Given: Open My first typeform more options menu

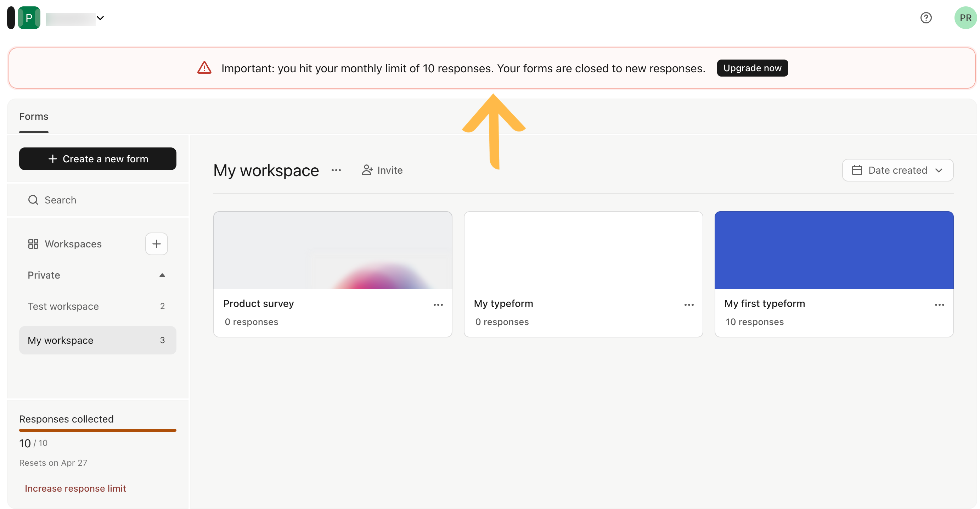Looking at the screenshot, I should point(939,305).
